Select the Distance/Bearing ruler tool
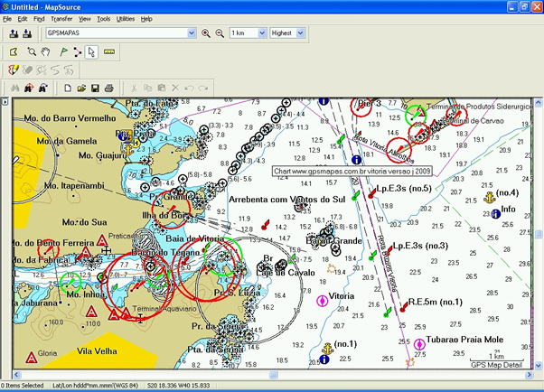 (x=108, y=51)
